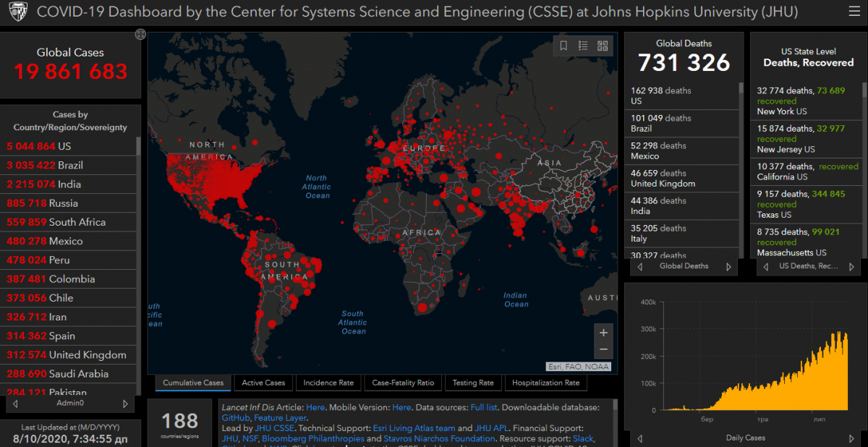Open the JHU CSSE link
Image resolution: width=868 pixels, height=447 pixels.
274,427
